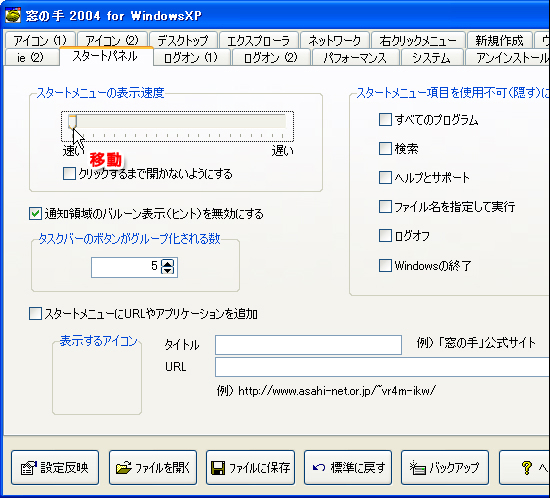Click the help question mark button

(x=525, y=467)
